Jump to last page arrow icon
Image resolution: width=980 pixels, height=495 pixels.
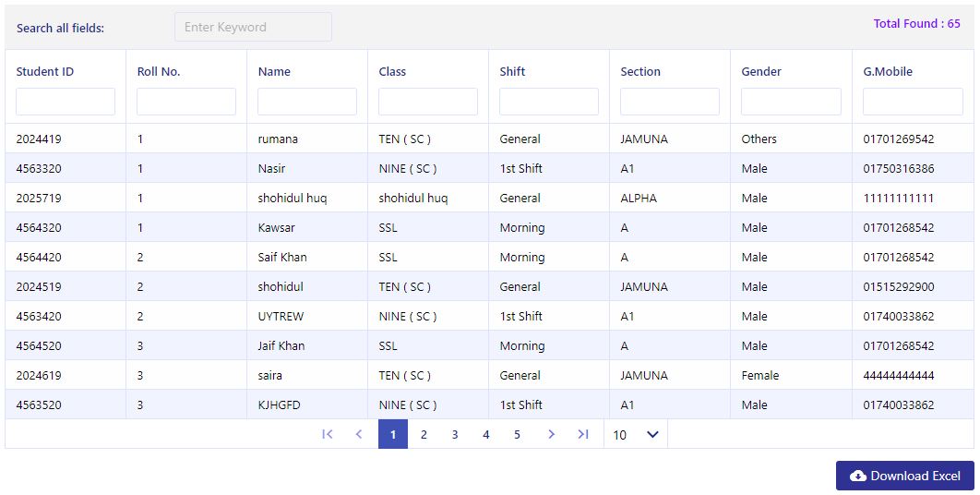coord(582,434)
